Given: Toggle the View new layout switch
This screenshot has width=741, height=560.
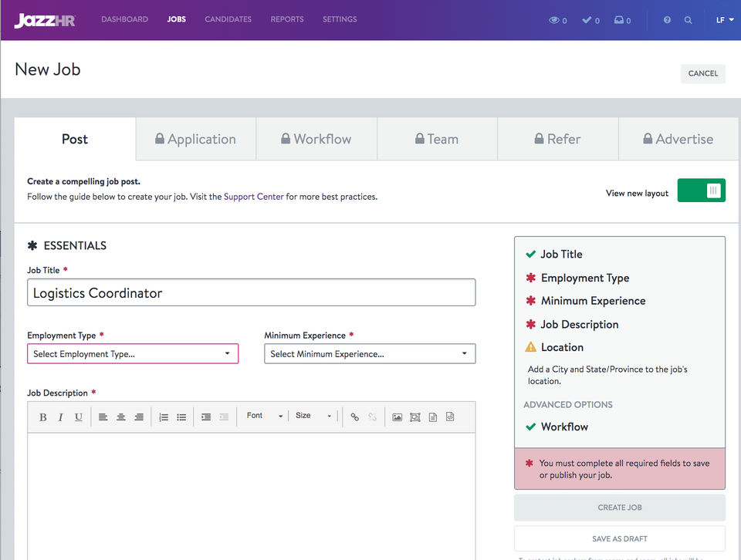Looking at the screenshot, I should (701, 191).
